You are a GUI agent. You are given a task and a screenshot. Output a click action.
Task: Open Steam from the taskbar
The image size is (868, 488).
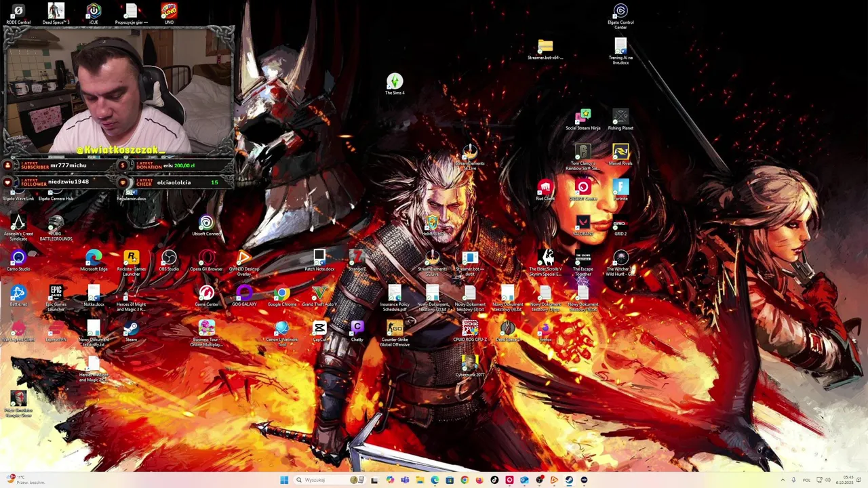click(569, 480)
